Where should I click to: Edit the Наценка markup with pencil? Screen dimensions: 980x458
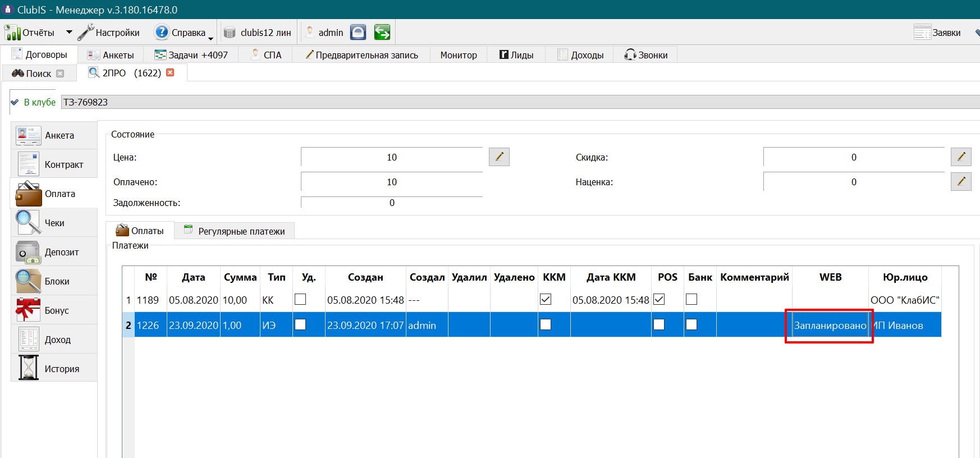[x=961, y=181]
